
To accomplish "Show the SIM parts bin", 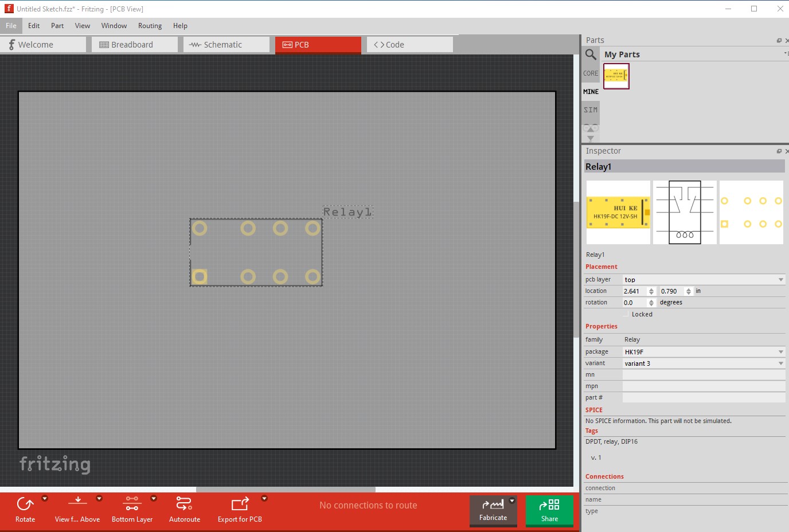I will pos(591,109).
